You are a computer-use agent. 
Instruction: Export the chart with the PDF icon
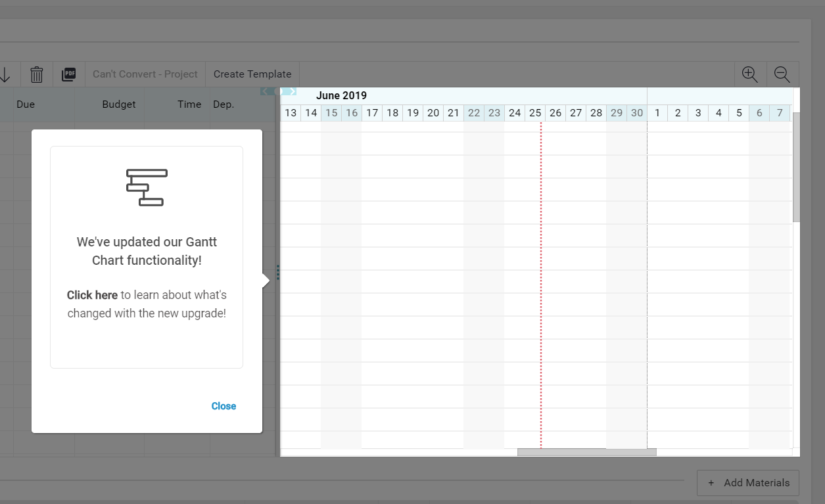(x=69, y=74)
